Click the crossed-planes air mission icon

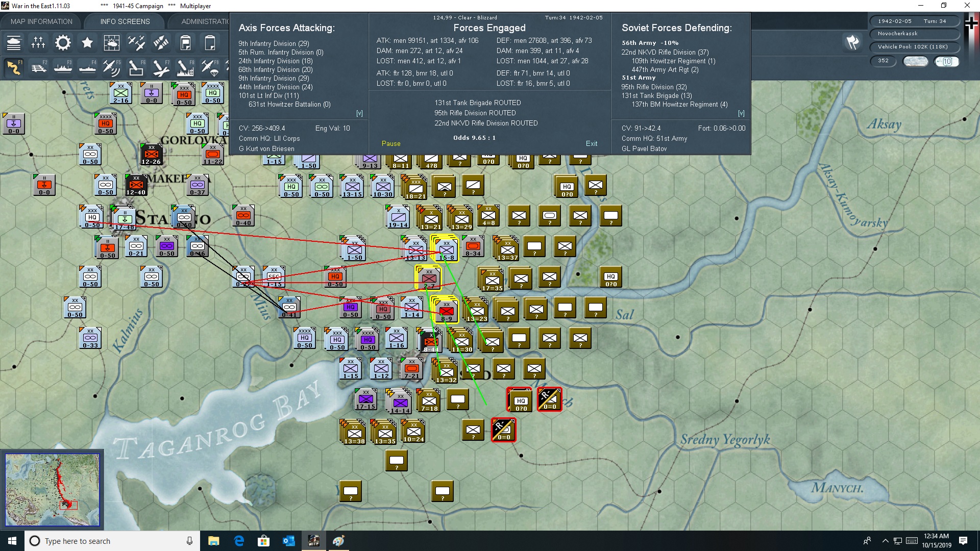click(x=136, y=43)
